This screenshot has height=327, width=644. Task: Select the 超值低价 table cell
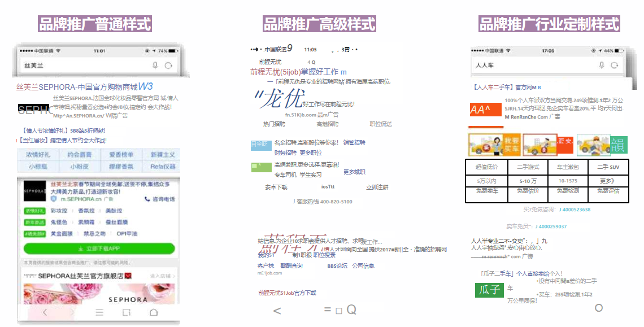(x=487, y=167)
